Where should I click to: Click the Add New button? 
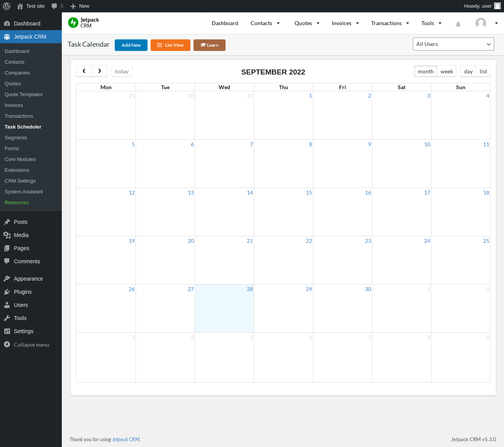(131, 45)
